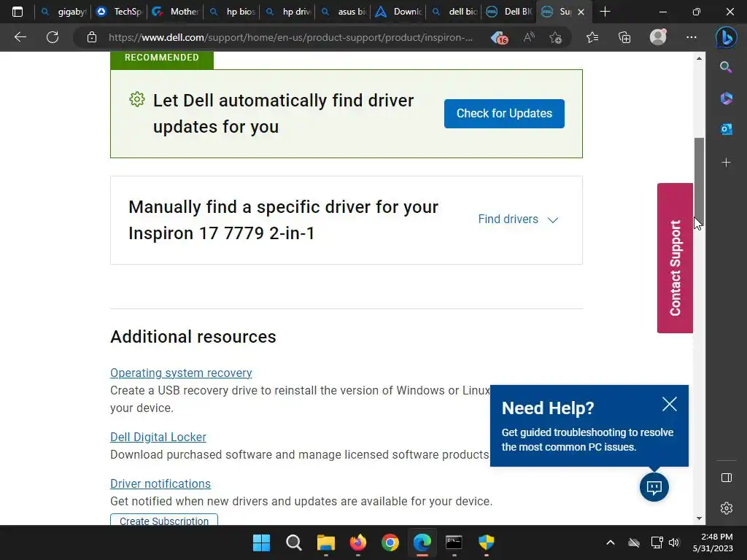Click the address bar URL field
The height and width of the screenshot is (560, 747).
point(290,37)
